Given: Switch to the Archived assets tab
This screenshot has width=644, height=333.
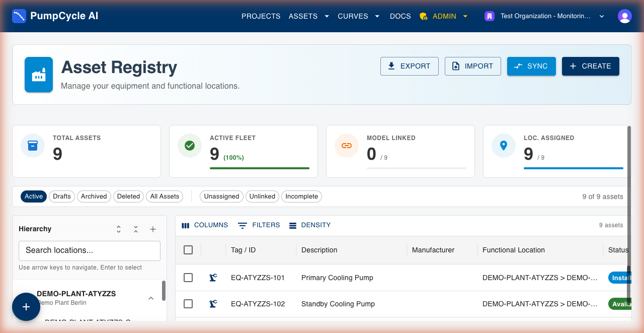Looking at the screenshot, I should [94, 196].
